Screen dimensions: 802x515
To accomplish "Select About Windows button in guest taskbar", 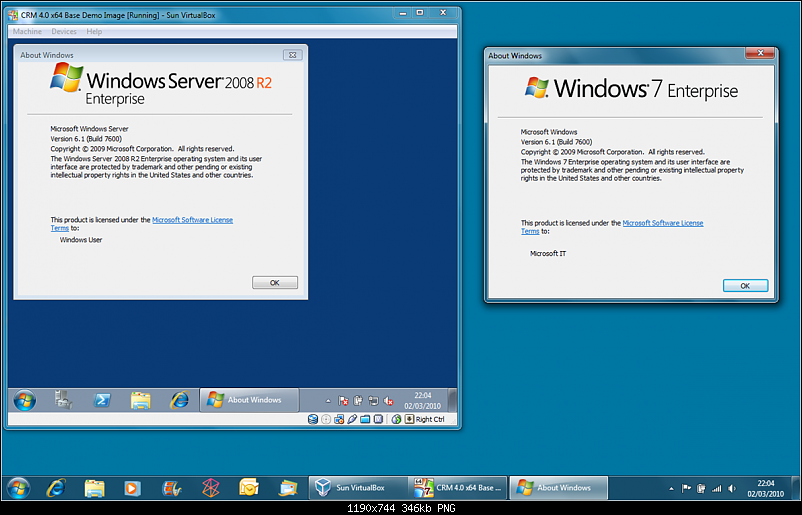I will (249, 400).
